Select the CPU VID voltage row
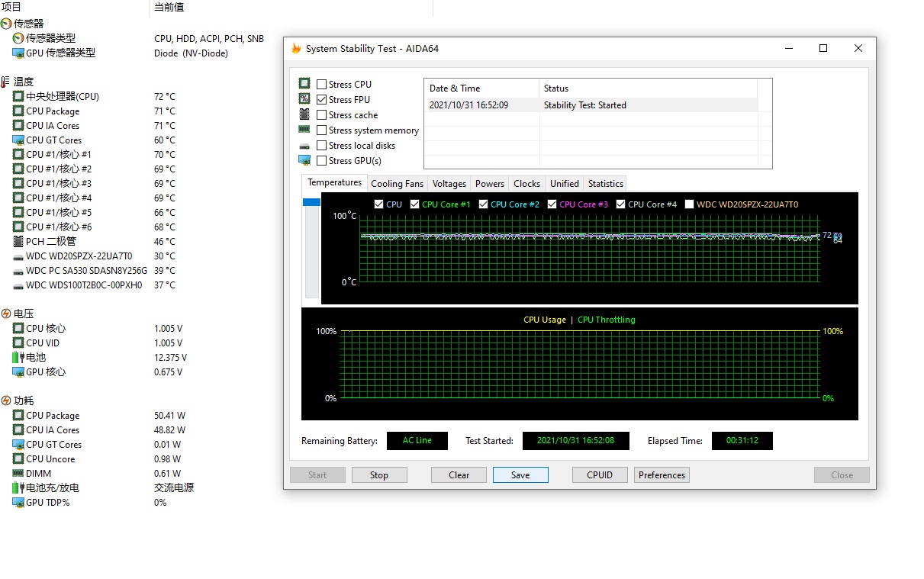The height and width of the screenshot is (579, 924). pyautogui.click(x=97, y=343)
